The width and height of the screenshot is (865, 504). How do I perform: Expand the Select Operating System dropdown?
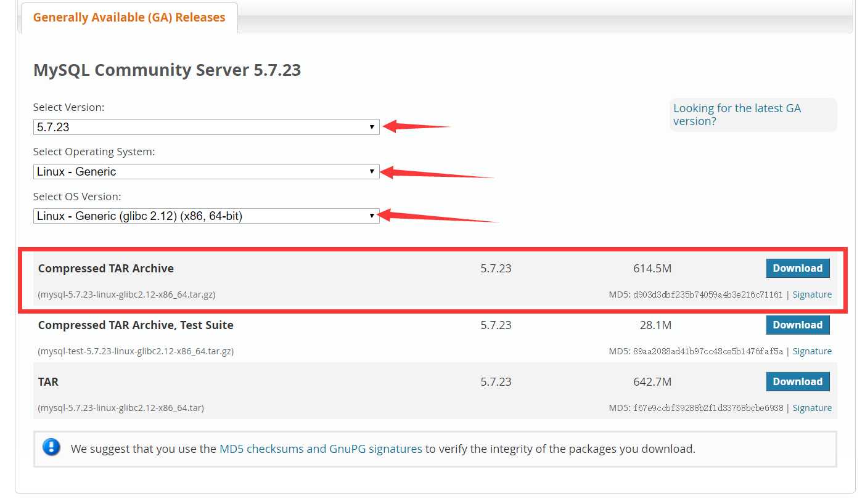tap(205, 172)
